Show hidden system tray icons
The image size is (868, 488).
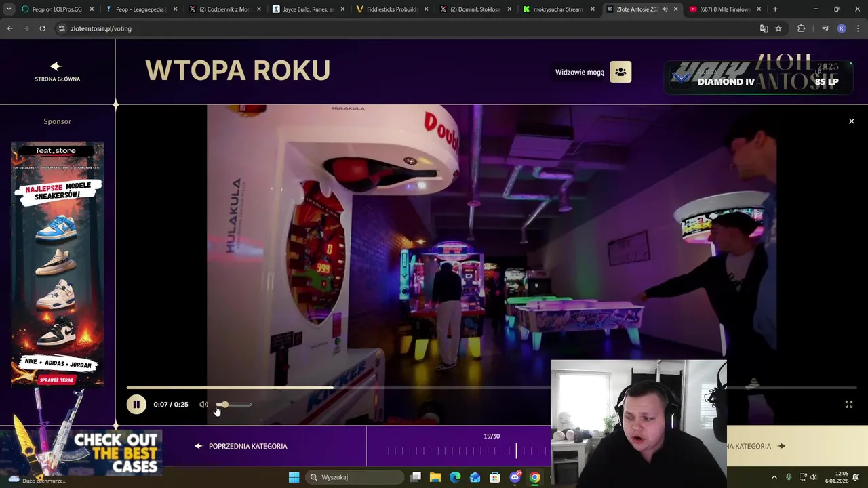[x=774, y=477]
